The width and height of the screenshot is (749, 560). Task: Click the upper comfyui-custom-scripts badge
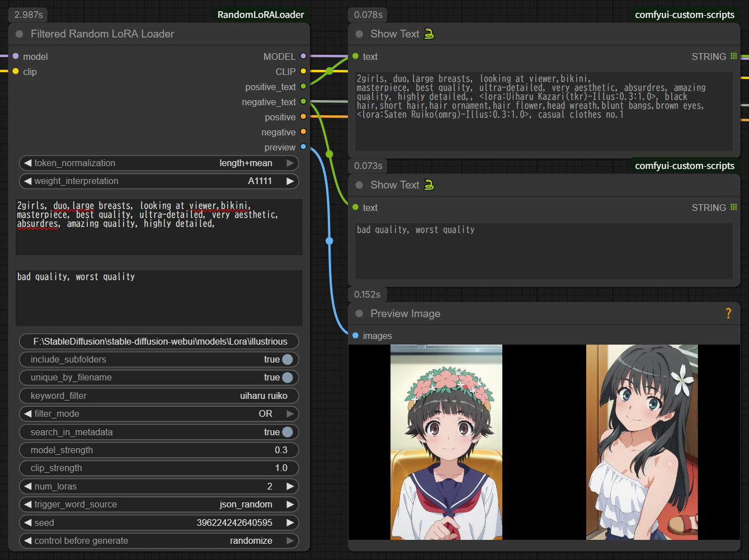coord(685,15)
